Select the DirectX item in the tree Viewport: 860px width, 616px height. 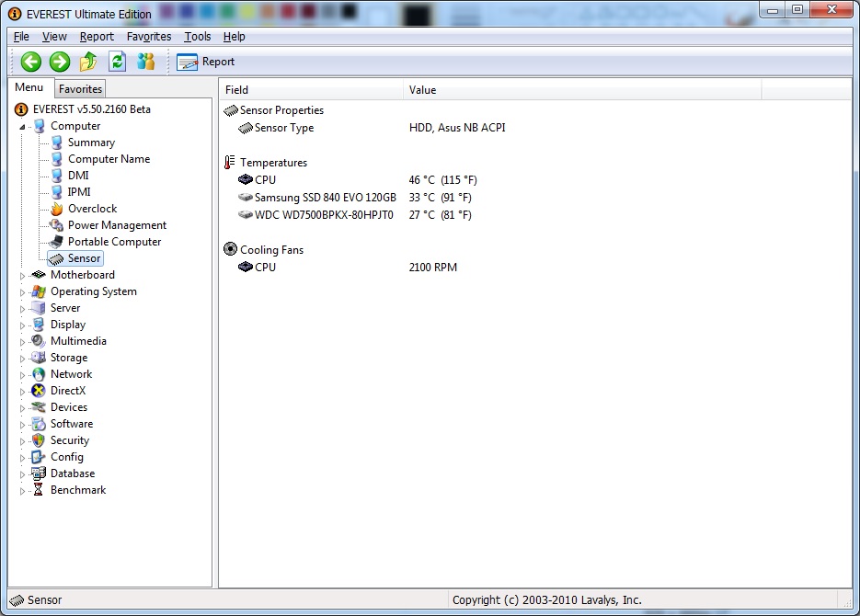pos(67,391)
